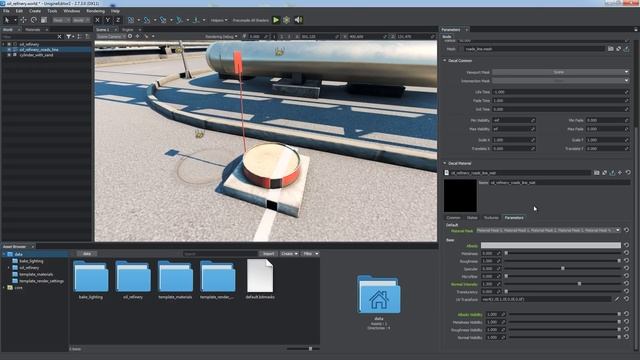This screenshot has height=360, width=640.
Task: Expand the oil_refinery node
Action: 4,44
